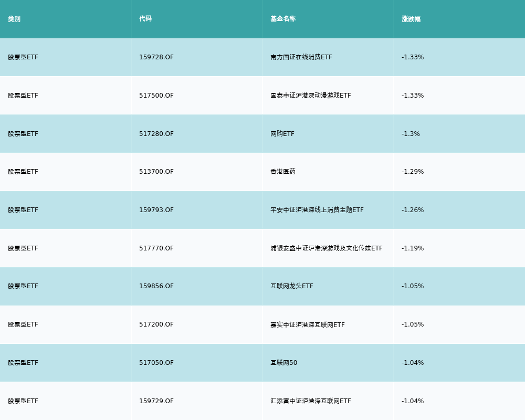Sort by the 涨跌幅 column header

(411, 19)
